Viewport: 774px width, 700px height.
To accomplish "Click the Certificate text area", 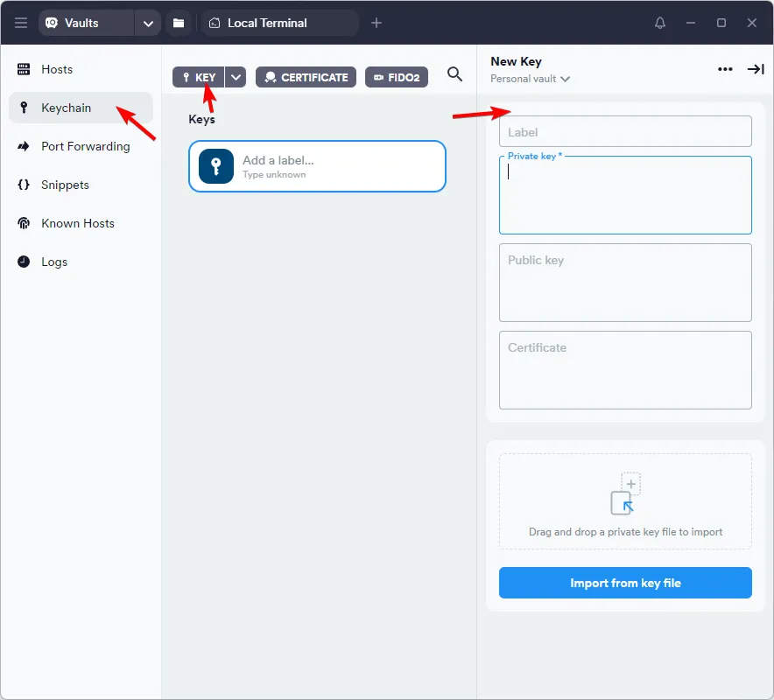I will click(625, 370).
